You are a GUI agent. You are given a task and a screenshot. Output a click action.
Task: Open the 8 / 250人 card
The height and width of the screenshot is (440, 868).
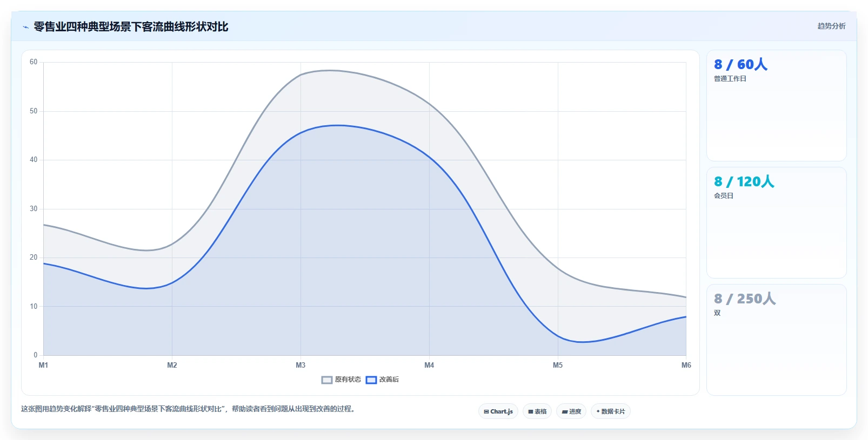[776, 340]
